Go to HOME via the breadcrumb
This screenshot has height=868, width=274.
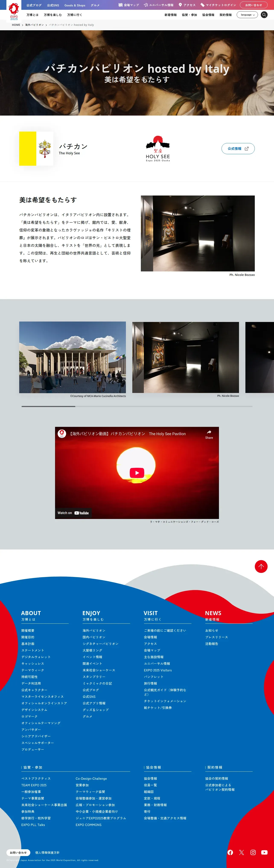point(16,25)
